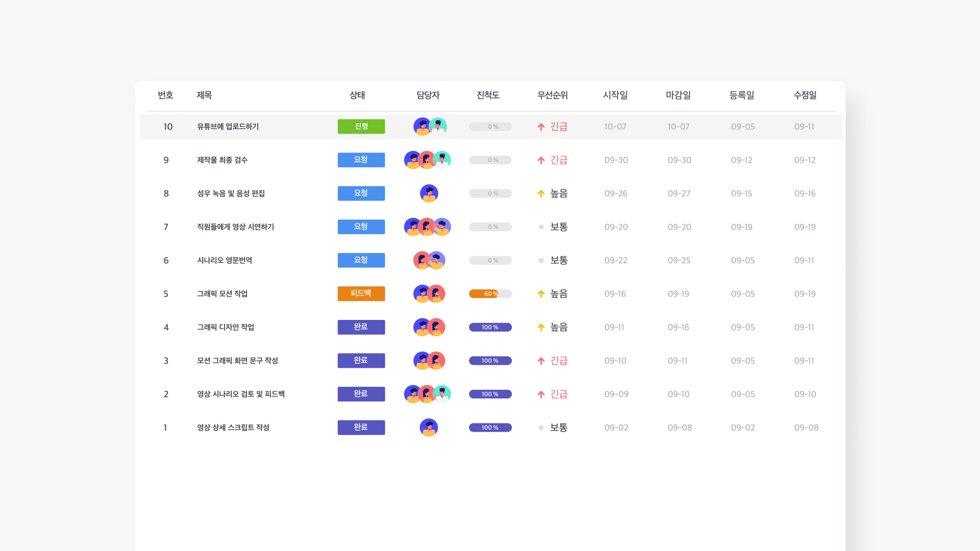This screenshot has height=551, width=980.
Task: Sort by the 등록일 column header
Action: [x=742, y=95]
